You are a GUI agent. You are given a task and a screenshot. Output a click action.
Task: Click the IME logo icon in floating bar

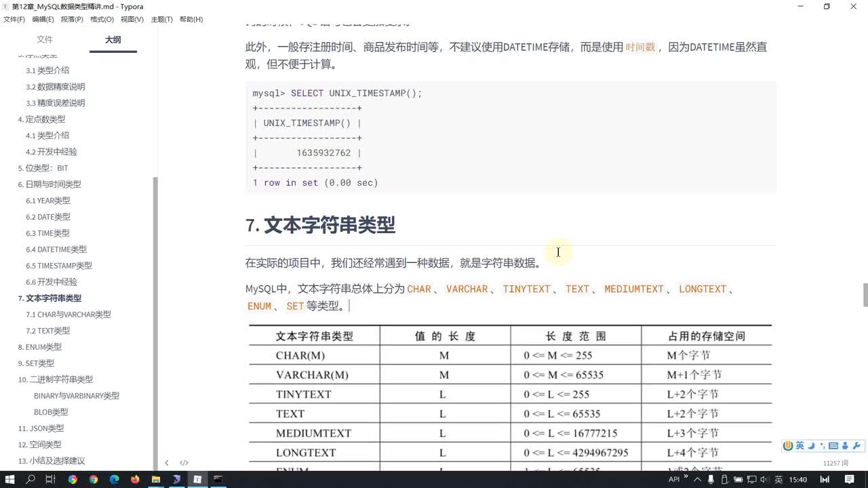click(788, 446)
